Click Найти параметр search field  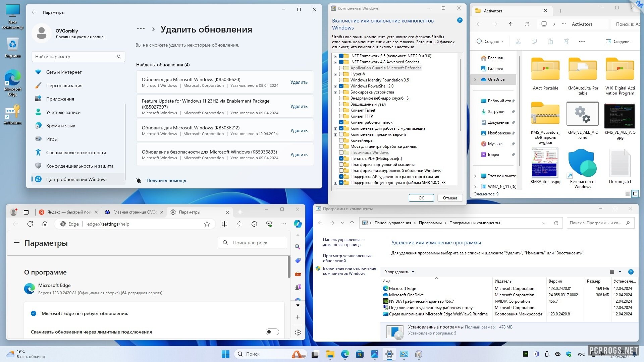pos(78,57)
